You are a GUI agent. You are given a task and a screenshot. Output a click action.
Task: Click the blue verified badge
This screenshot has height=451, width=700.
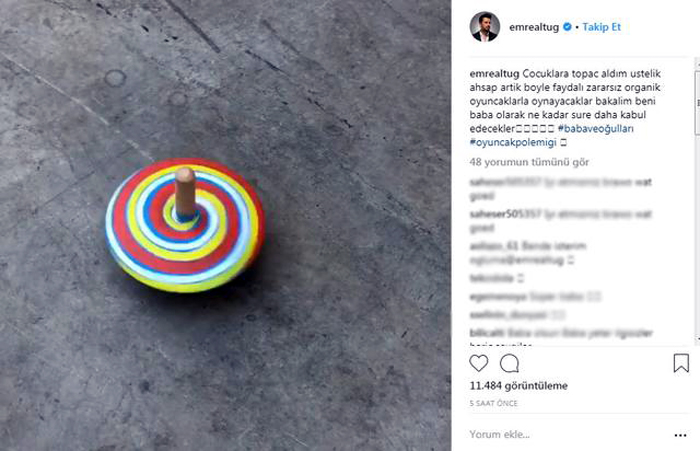[568, 27]
